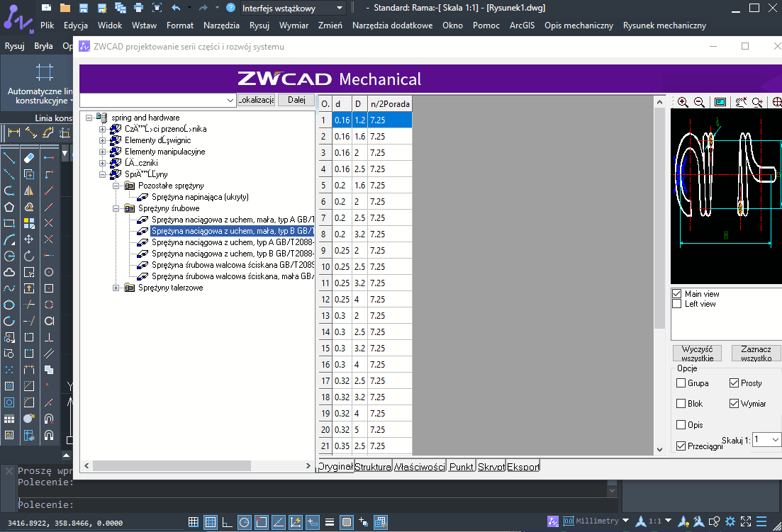The width and height of the screenshot is (782, 532).
Task: Open the Narzędzia menu
Action: click(x=221, y=26)
